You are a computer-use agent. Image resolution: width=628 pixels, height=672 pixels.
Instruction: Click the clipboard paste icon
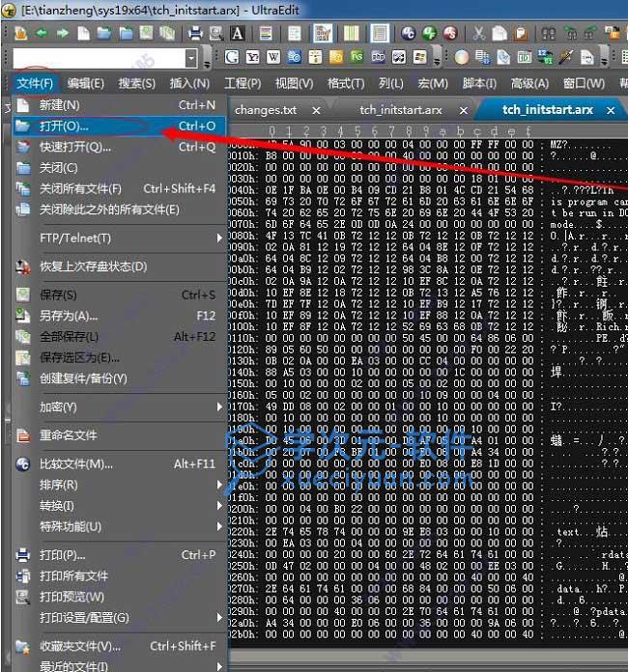click(x=521, y=33)
